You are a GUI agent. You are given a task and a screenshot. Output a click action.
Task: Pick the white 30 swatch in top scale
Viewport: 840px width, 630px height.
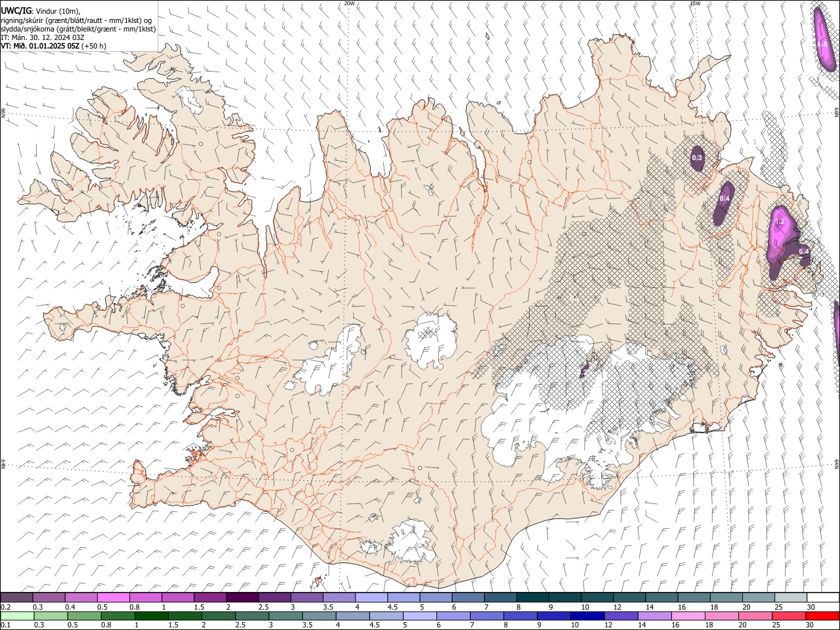tap(823, 598)
